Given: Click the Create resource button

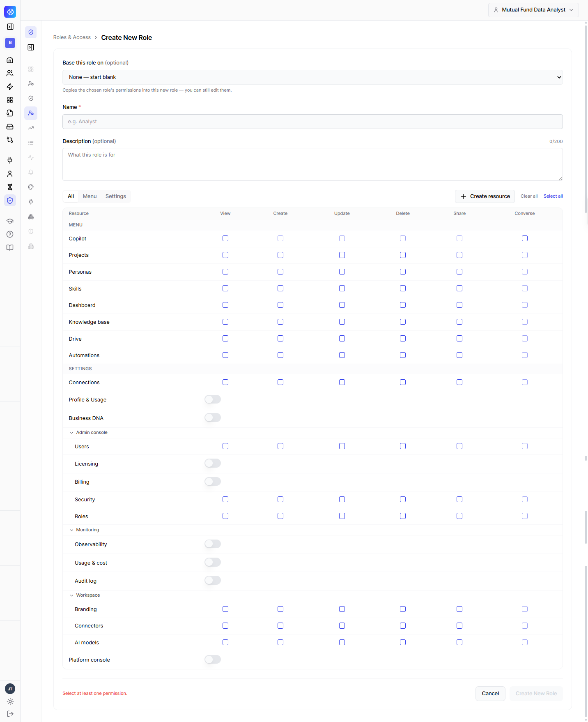Looking at the screenshot, I should tap(485, 196).
